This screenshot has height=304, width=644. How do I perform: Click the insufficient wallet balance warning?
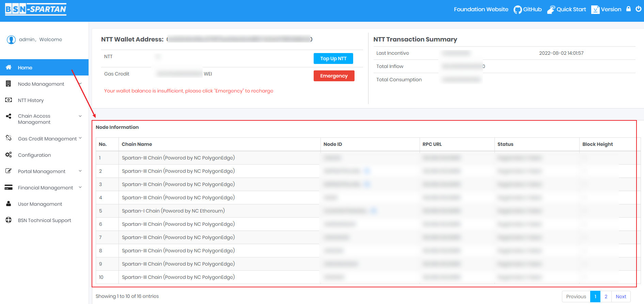[x=189, y=91]
